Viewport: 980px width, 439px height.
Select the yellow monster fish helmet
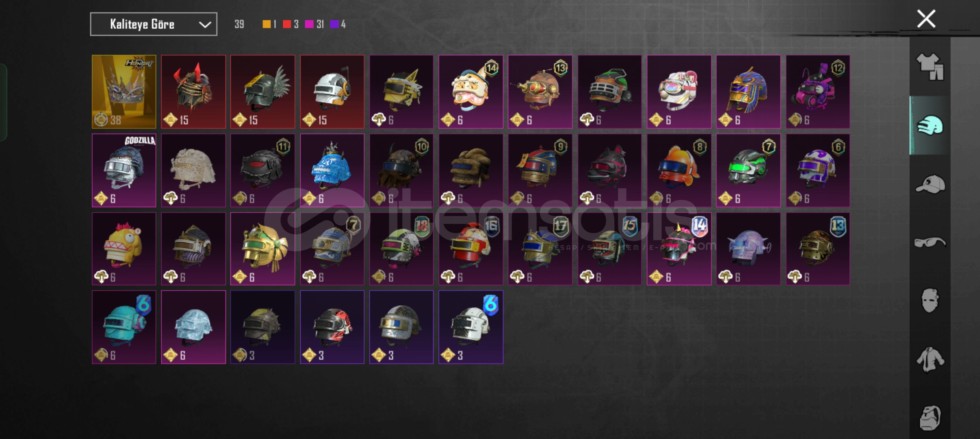pos(124,249)
